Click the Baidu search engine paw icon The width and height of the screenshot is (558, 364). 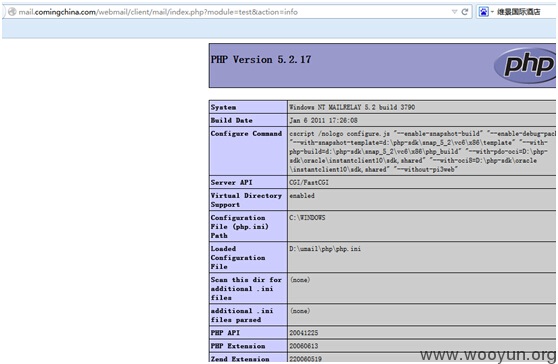click(x=484, y=12)
